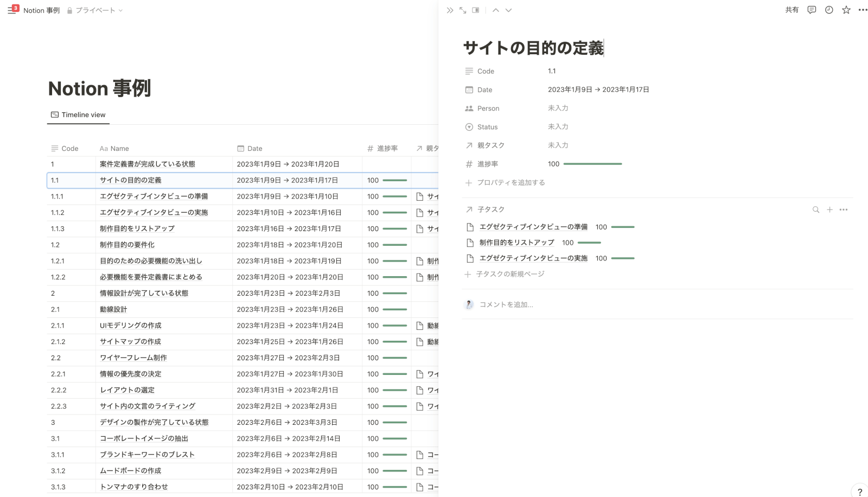Go to next page with down chevron

[508, 10]
